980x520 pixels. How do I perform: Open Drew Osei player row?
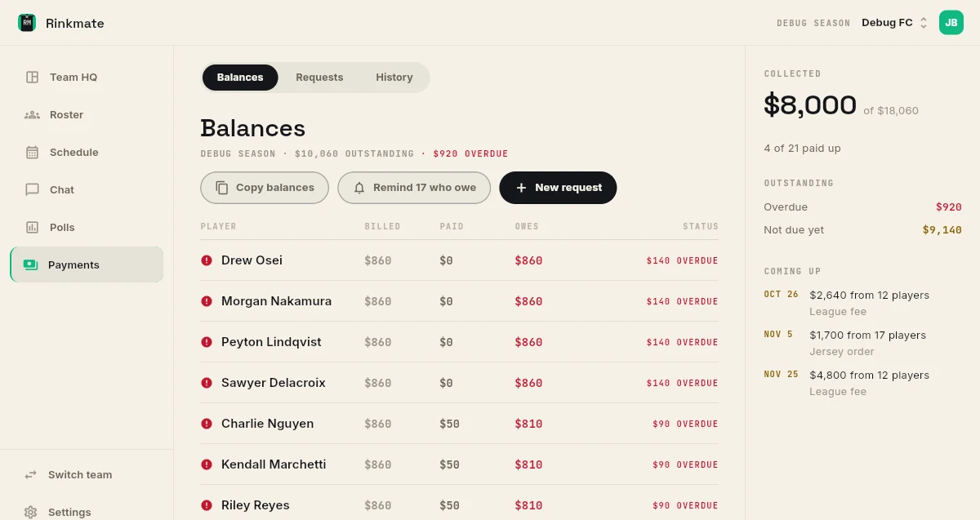(460, 260)
